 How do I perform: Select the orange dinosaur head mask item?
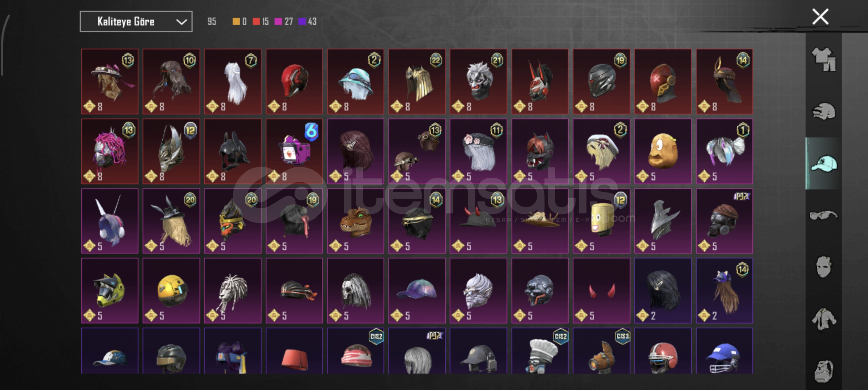(x=356, y=221)
